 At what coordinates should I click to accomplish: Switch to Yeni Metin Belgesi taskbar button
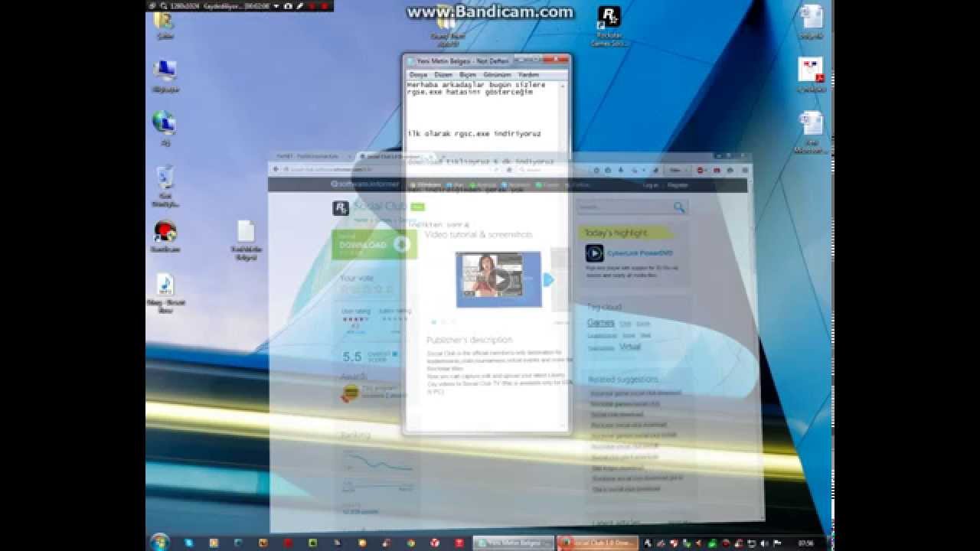[x=514, y=543]
